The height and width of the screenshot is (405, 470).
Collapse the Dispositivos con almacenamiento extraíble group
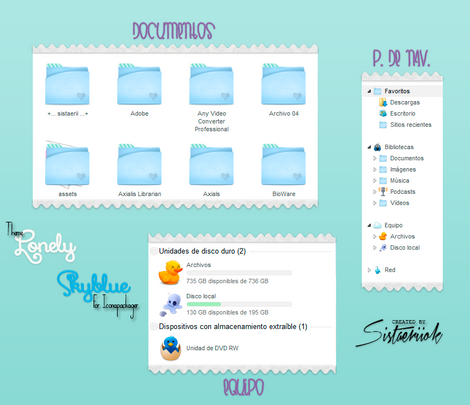tap(154, 327)
